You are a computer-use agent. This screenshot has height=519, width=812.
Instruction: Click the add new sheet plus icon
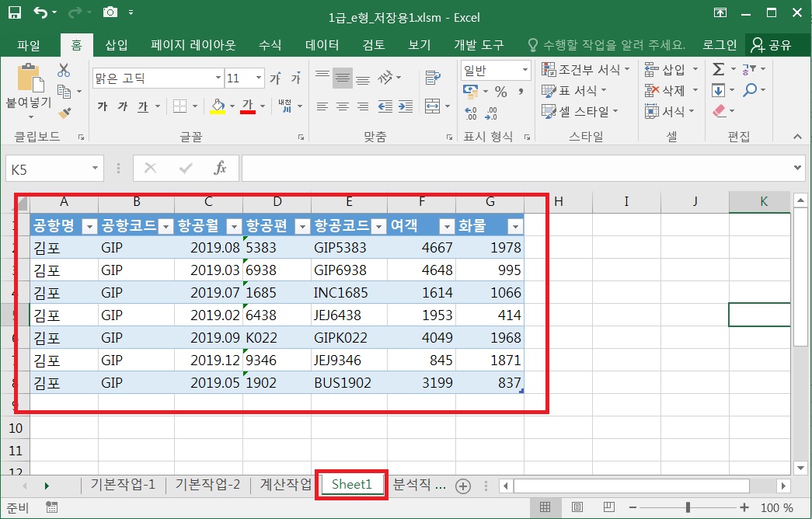tap(463, 486)
